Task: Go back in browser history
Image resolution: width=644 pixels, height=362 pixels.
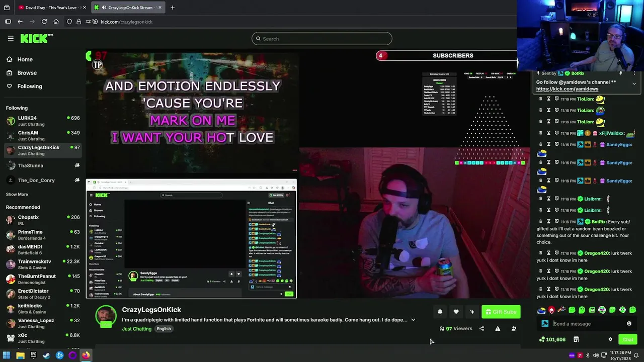Action: (20, 22)
